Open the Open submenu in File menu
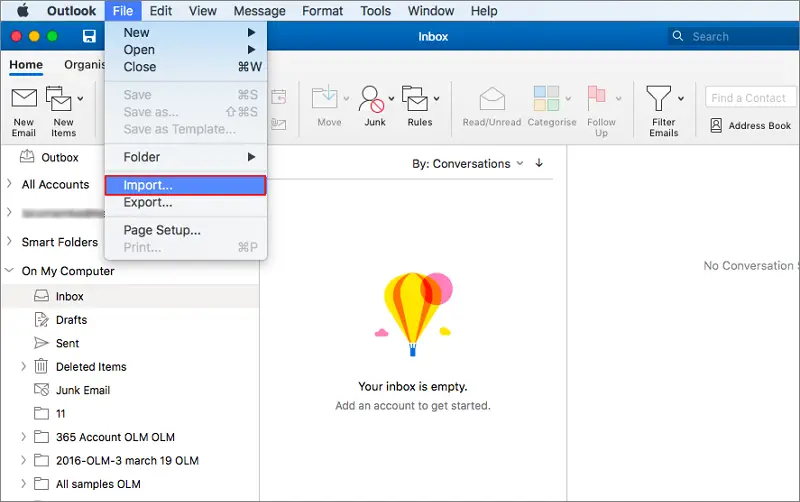 point(186,50)
